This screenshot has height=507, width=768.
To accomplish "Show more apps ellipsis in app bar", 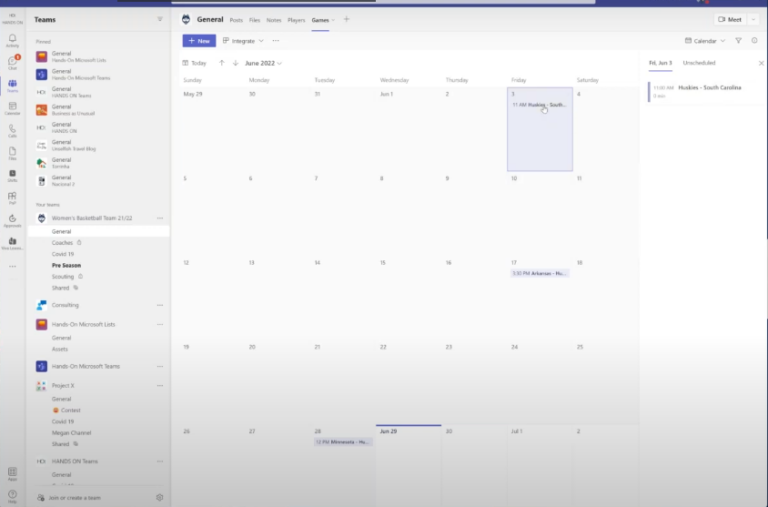I will 12,266.
